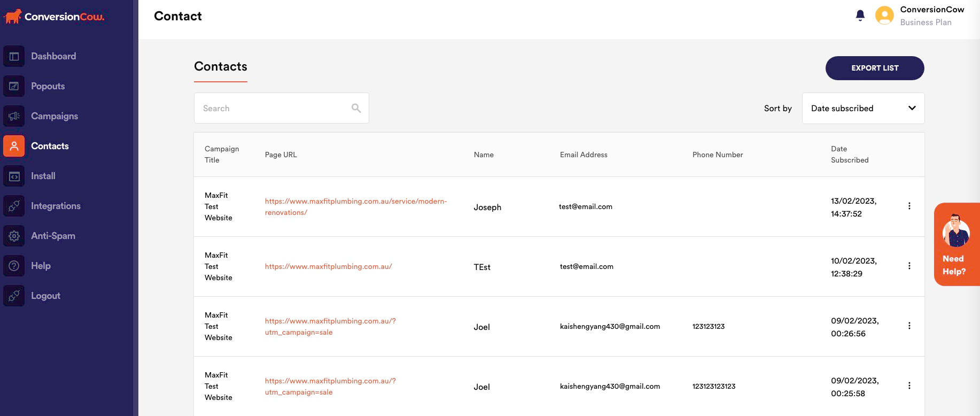Open the Anti-Spam gear icon
The image size is (980, 416).
click(14, 236)
